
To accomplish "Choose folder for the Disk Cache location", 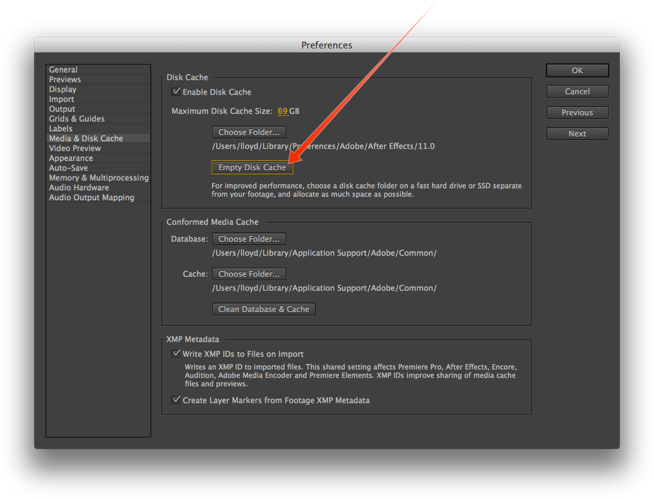I will 248,132.
